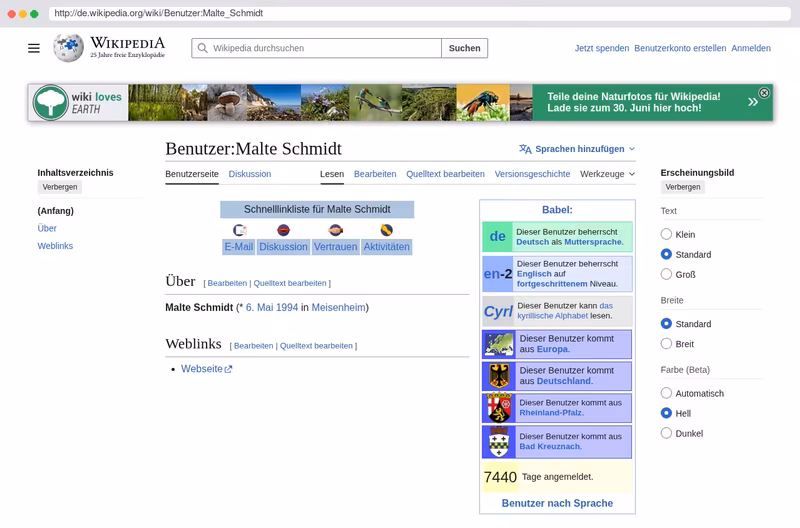The height and width of the screenshot is (528, 800).
Task: Focus the browser address bar
Action: (419, 13)
